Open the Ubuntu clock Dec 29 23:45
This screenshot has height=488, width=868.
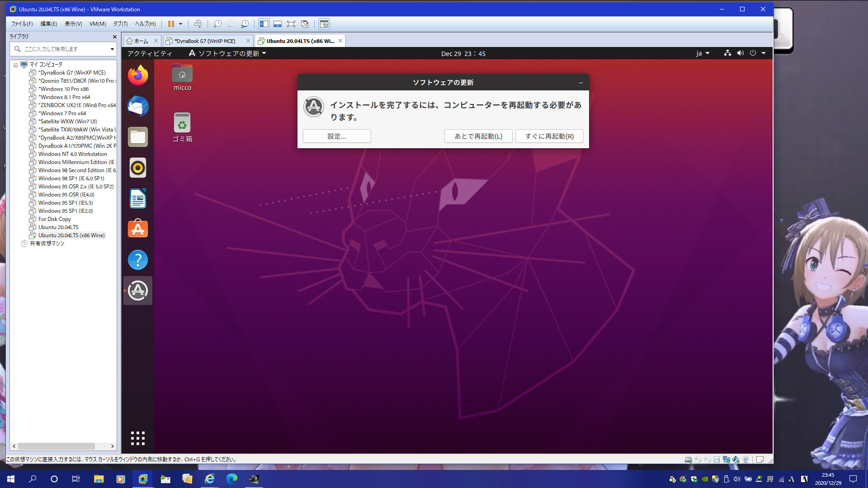click(463, 53)
